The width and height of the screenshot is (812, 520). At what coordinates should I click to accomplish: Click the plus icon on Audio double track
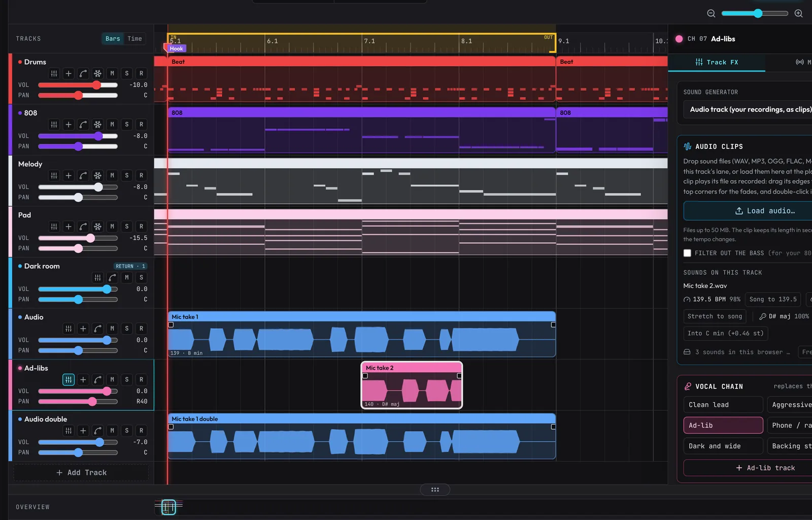(83, 431)
